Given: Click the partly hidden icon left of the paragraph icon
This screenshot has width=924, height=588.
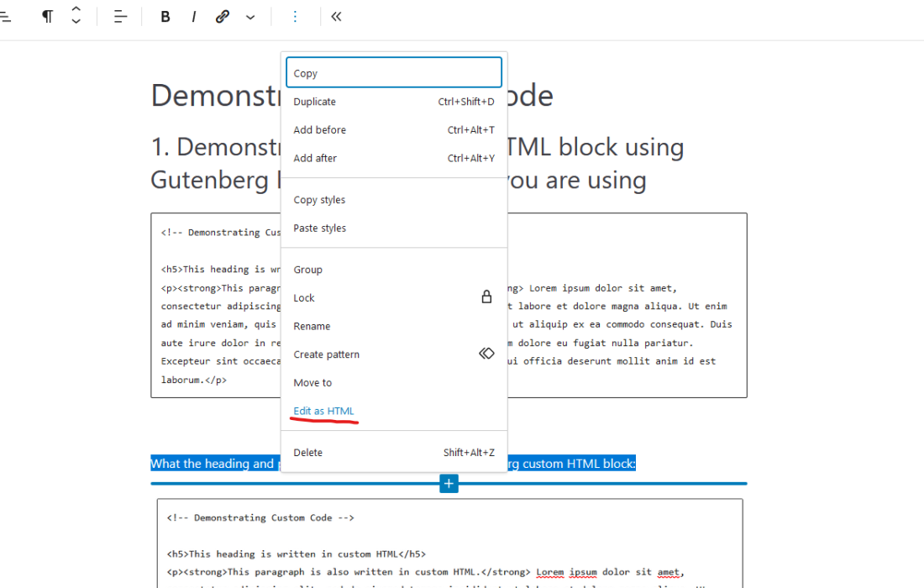Looking at the screenshot, I should pos(5,17).
